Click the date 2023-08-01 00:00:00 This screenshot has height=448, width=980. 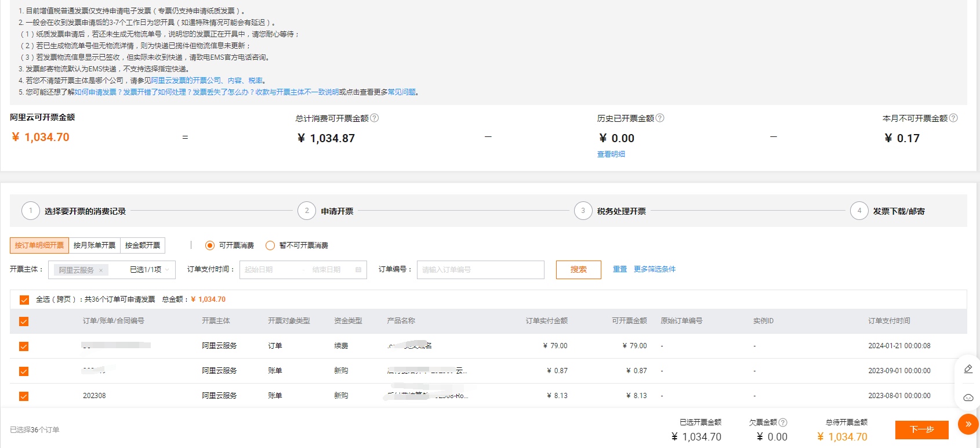pyautogui.click(x=899, y=396)
